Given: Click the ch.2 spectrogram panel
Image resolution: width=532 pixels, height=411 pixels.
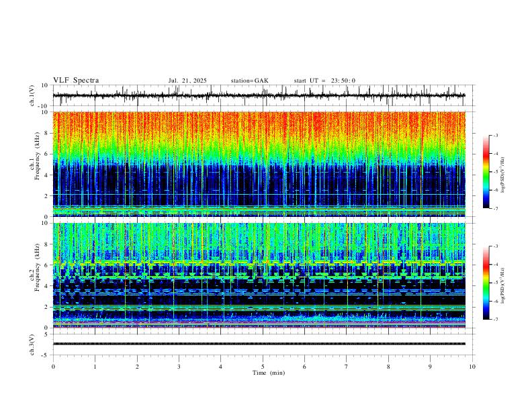Looking at the screenshot, I should [259, 275].
